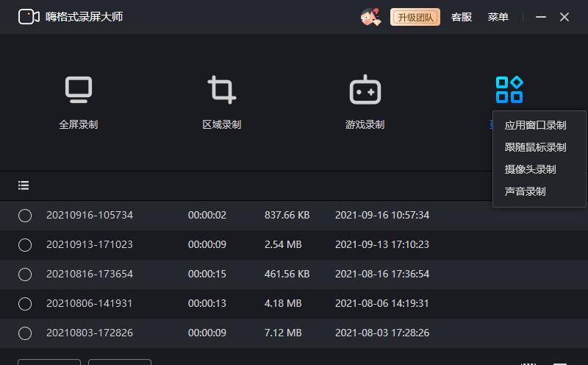Open the more recording modes grid icon
Screen dimensions: 588x365
[509, 90]
